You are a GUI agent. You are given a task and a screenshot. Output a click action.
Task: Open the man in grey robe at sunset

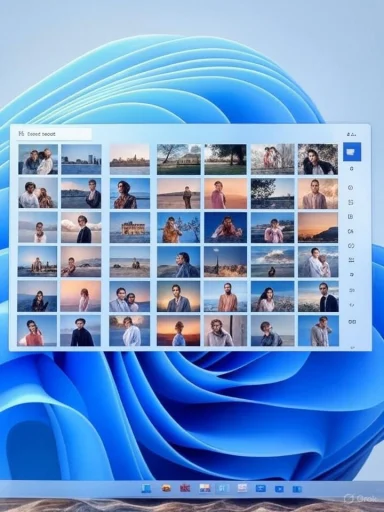(179, 296)
